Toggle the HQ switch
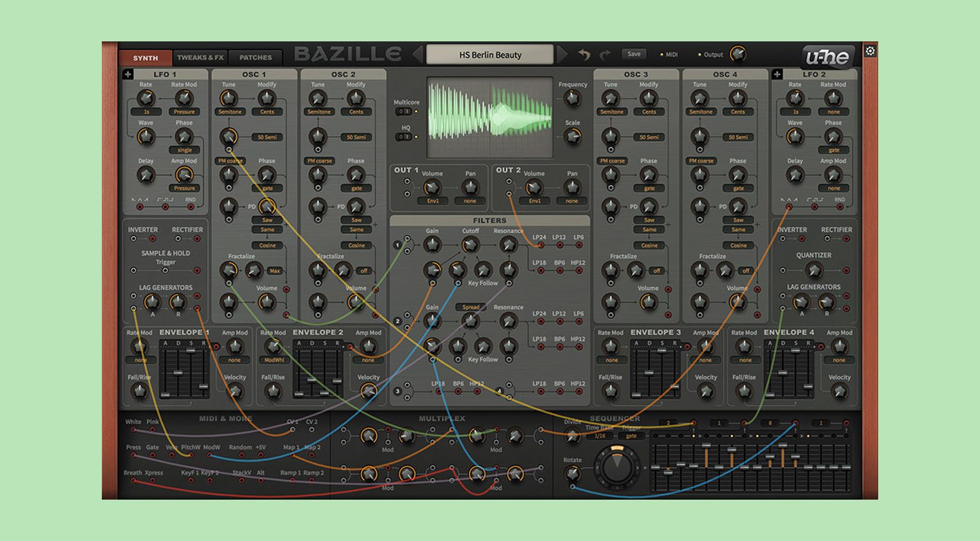Screen dimensions: 980x541 tap(403, 137)
